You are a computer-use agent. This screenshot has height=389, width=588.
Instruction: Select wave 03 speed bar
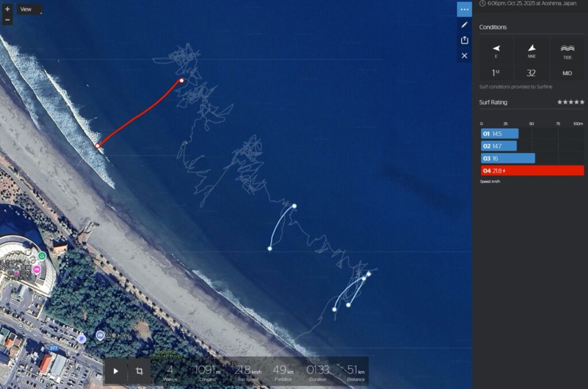(508, 158)
